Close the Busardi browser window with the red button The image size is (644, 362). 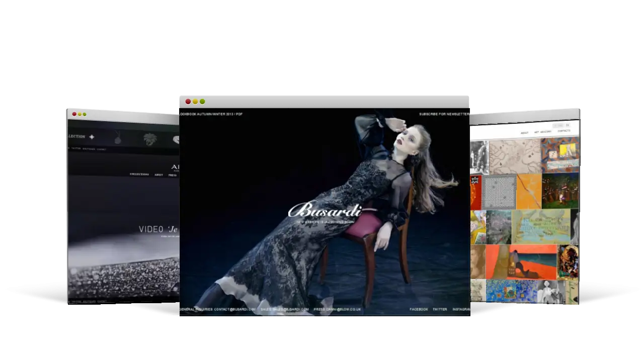coord(188,102)
